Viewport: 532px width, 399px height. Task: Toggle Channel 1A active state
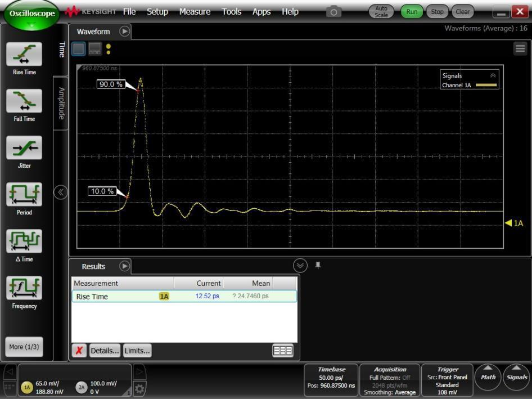pyautogui.click(x=26, y=387)
